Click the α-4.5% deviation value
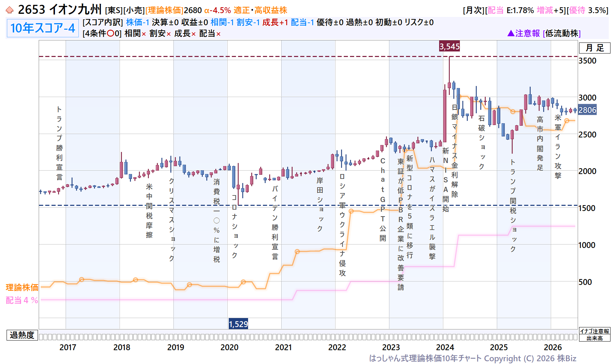The width and height of the screenshot is (615, 364). pos(217,10)
